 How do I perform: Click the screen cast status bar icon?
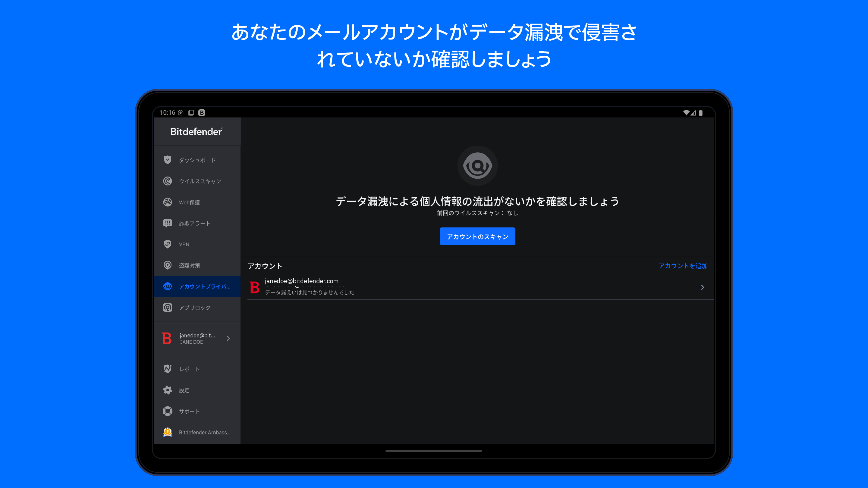191,112
